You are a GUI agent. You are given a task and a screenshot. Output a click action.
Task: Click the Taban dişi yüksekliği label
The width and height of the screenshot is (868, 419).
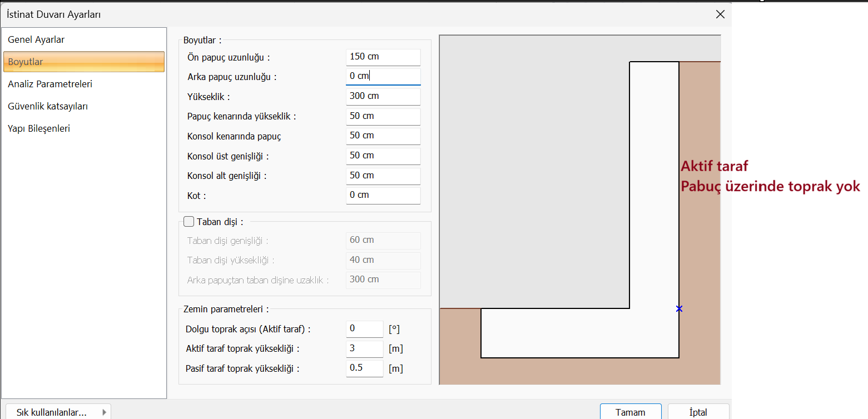[231, 260]
